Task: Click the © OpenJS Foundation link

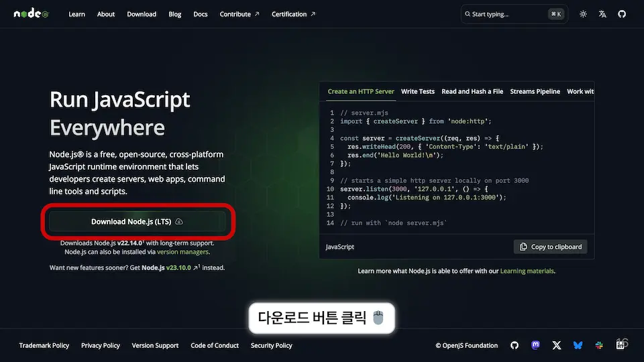Action: point(467,346)
